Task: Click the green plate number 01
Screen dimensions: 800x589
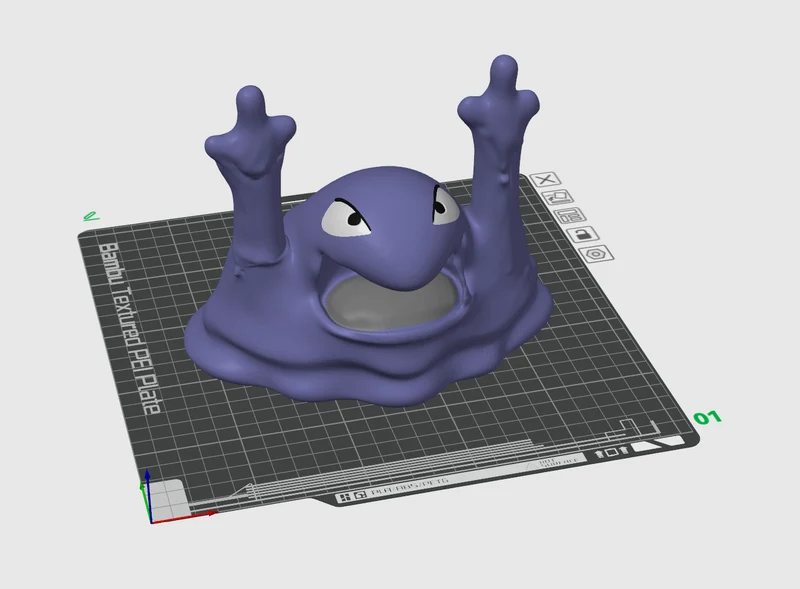Action: pos(708,418)
